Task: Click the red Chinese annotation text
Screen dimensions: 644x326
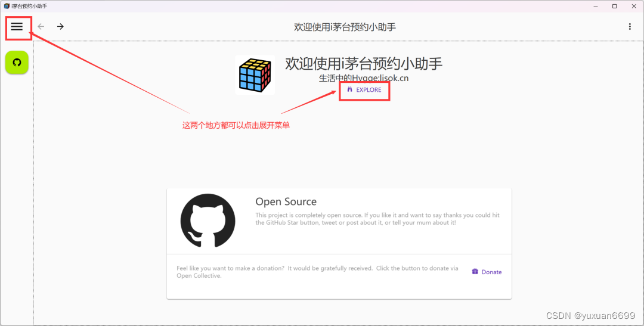Action: tap(236, 126)
